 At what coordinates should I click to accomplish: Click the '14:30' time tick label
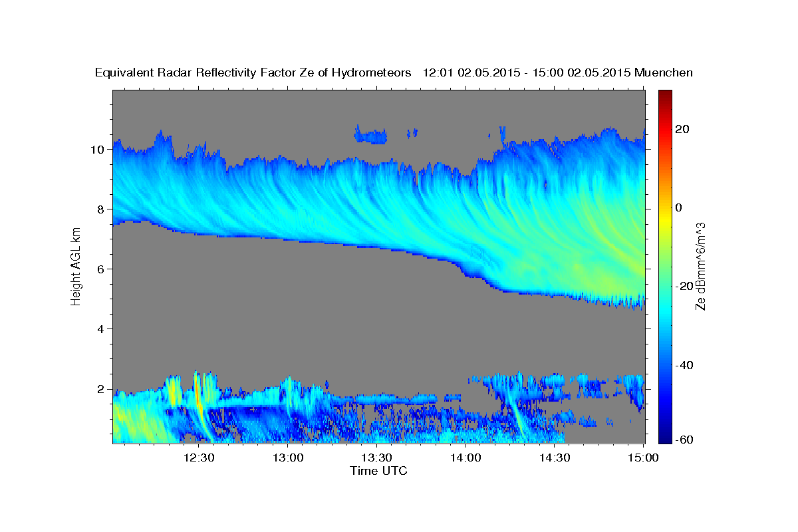click(554, 458)
